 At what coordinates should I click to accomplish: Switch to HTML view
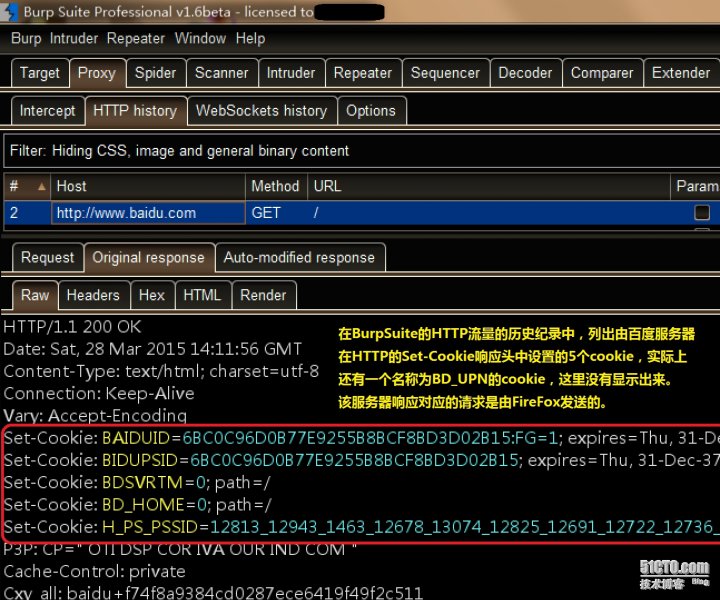pos(202,295)
